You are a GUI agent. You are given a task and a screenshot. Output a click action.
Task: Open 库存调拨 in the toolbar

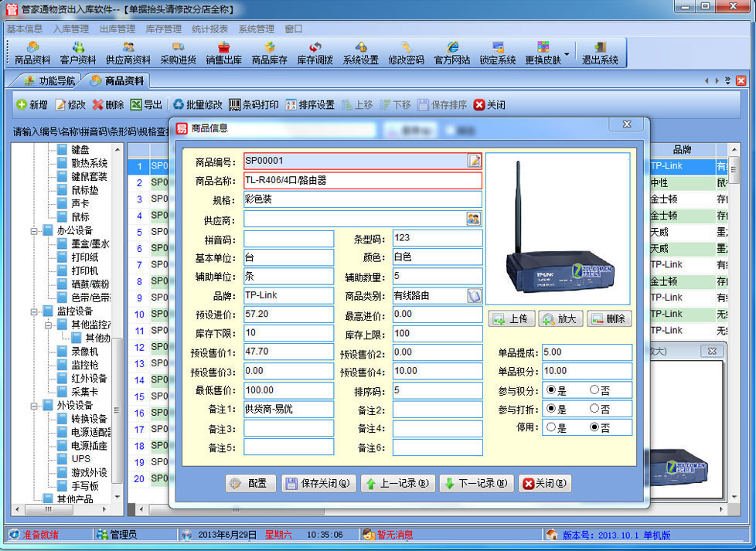pos(315,53)
